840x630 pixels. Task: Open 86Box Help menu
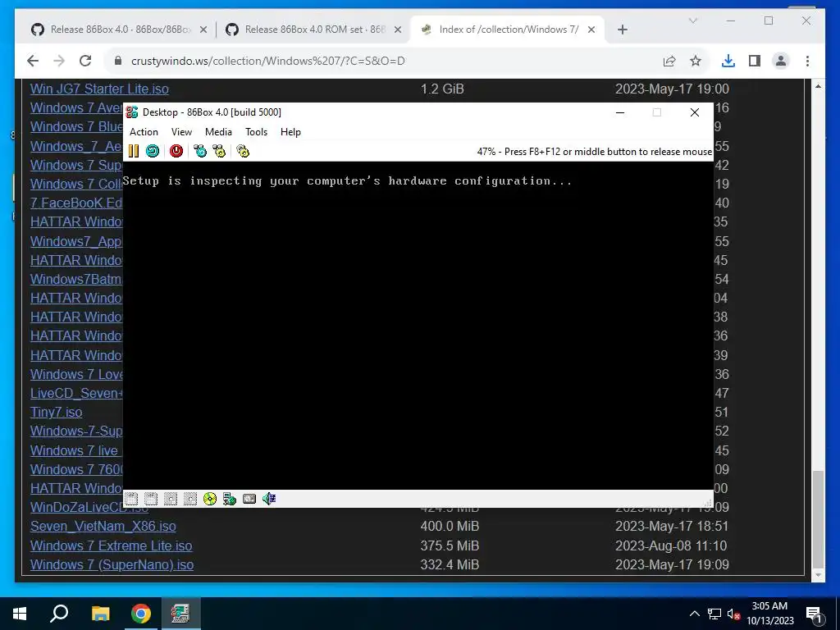coord(290,132)
